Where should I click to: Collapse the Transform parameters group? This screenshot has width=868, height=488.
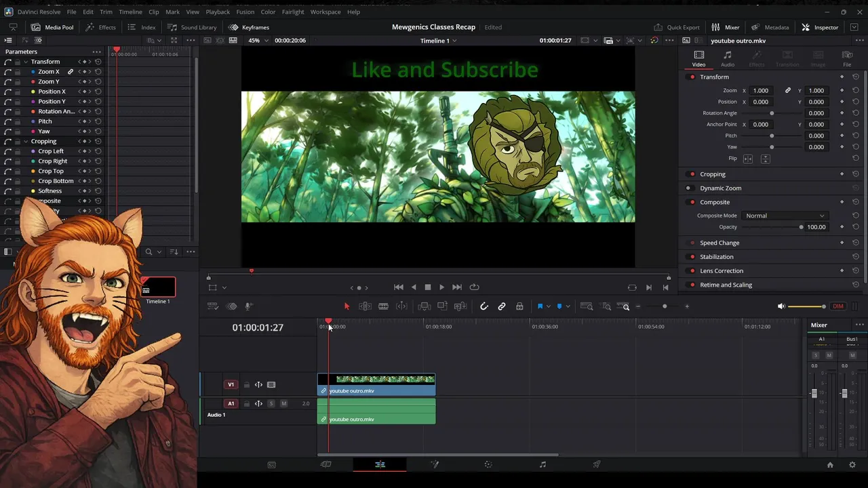tap(25, 62)
